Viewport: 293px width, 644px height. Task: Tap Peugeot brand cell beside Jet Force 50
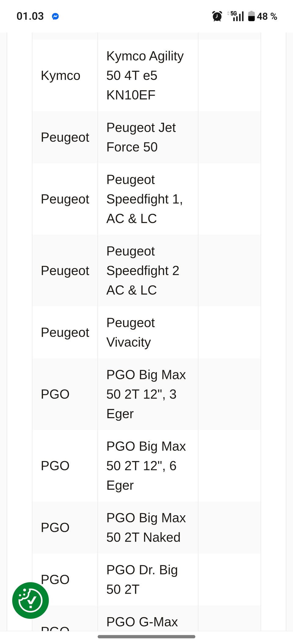[65, 137]
